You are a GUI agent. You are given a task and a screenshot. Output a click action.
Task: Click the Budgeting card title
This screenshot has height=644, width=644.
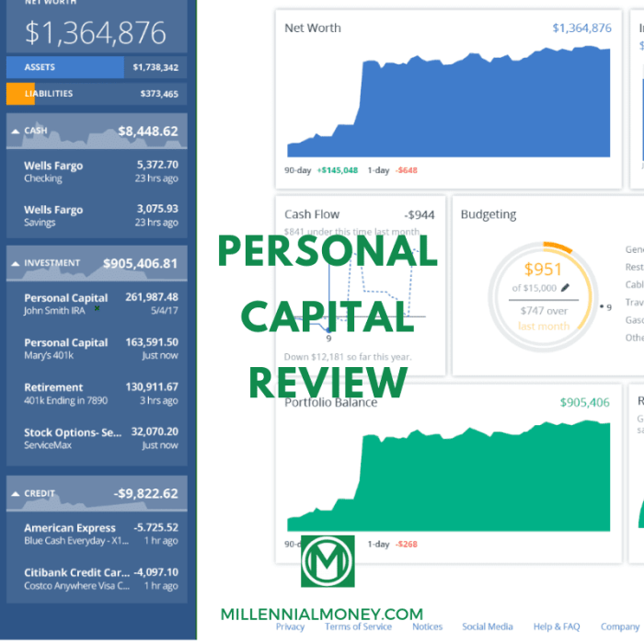(489, 214)
